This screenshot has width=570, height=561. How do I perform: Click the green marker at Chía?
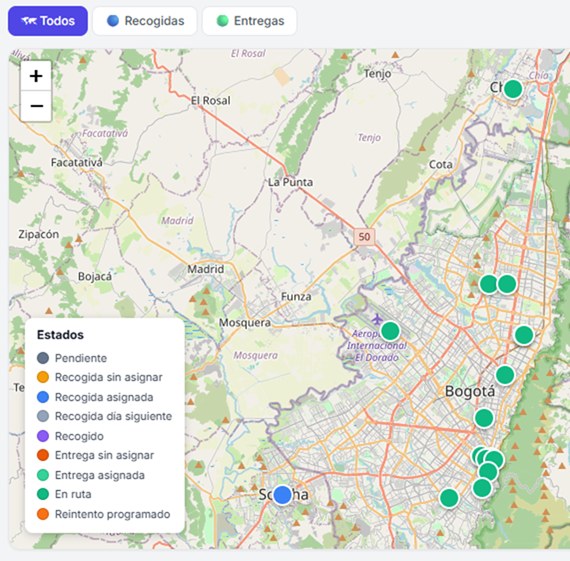pos(513,89)
